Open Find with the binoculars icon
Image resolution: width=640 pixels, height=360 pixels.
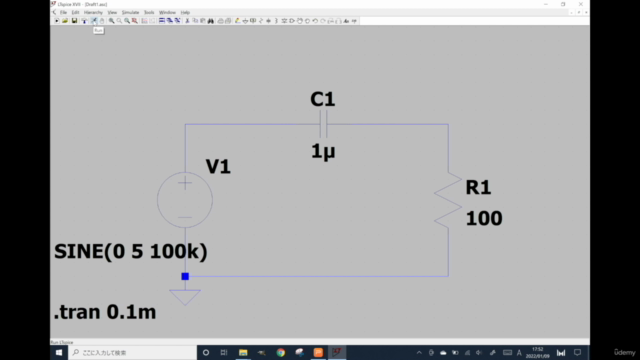tap(211, 21)
